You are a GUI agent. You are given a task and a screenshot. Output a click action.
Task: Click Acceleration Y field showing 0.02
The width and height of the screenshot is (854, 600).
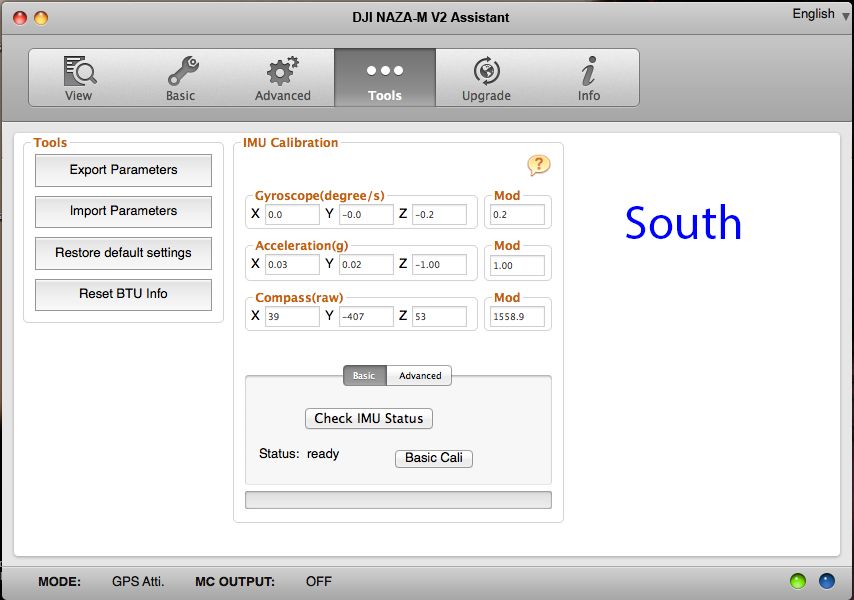[x=366, y=265]
